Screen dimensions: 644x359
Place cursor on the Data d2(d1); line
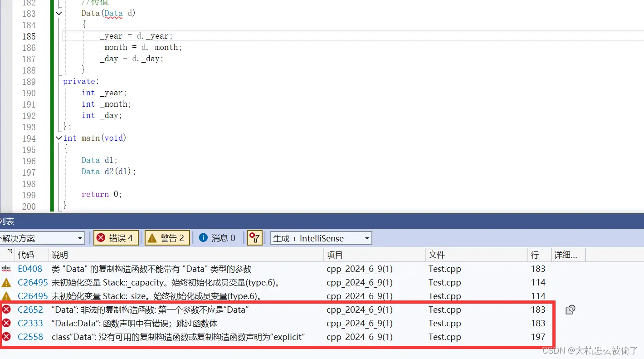[109, 172]
